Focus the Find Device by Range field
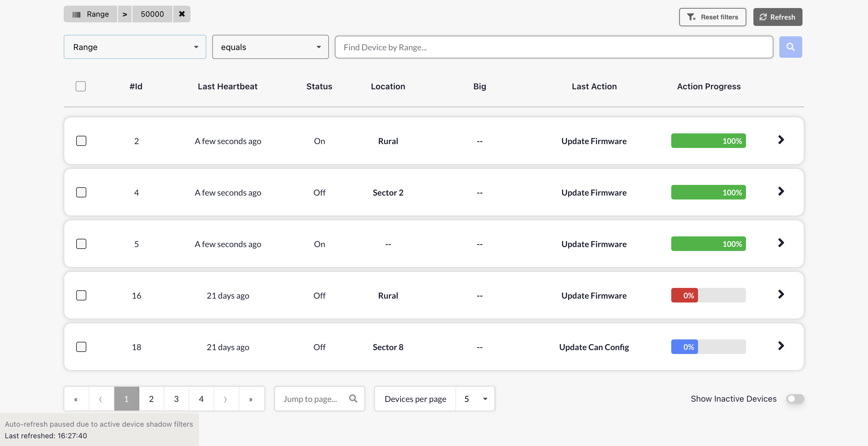The height and width of the screenshot is (446, 868). [554, 47]
